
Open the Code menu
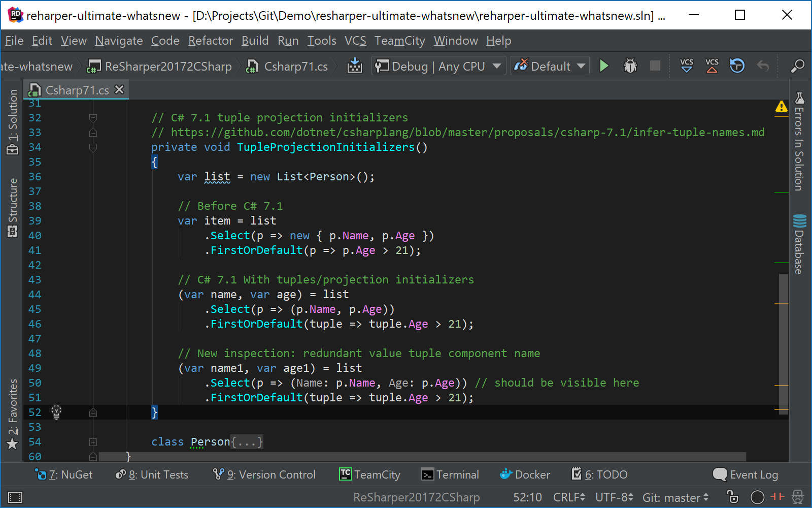pos(165,41)
